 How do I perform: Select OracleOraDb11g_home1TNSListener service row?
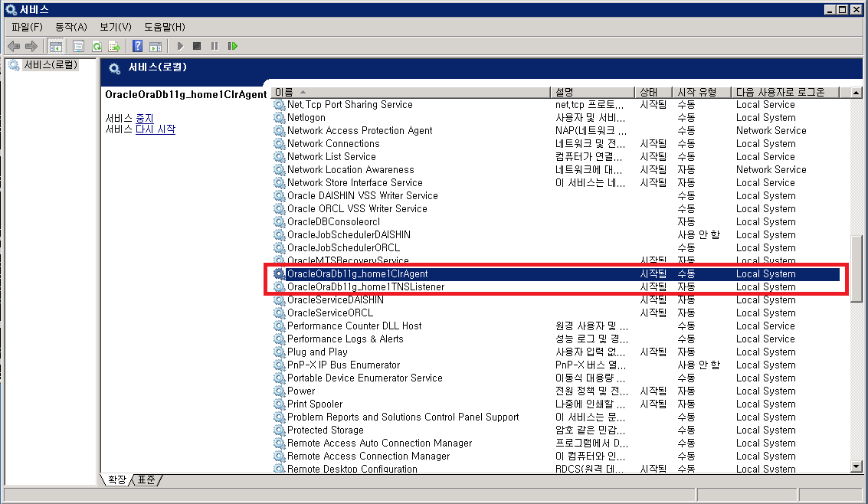(556, 287)
